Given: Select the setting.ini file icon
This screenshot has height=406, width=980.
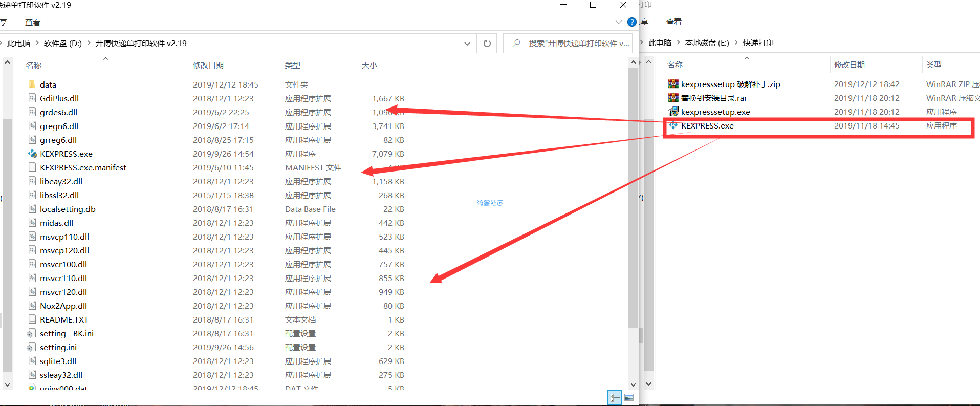Looking at the screenshot, I should coord(32,347).
